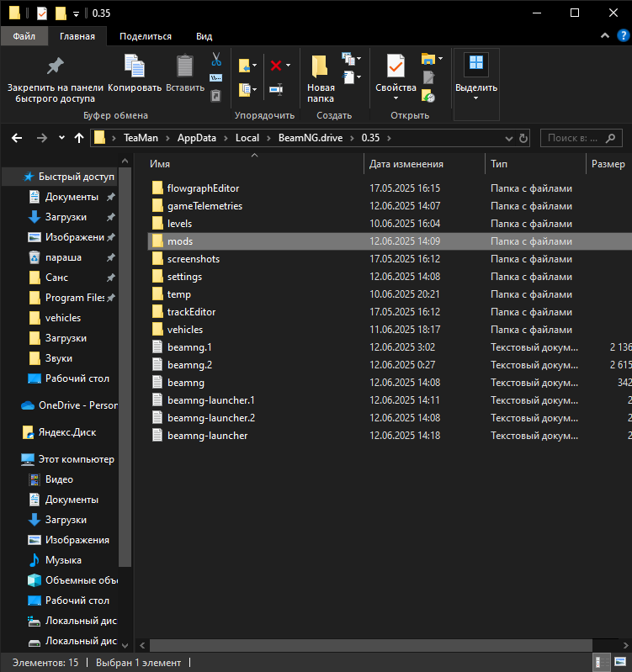Expand the Delete options arrow

click(x=288, y=66)
